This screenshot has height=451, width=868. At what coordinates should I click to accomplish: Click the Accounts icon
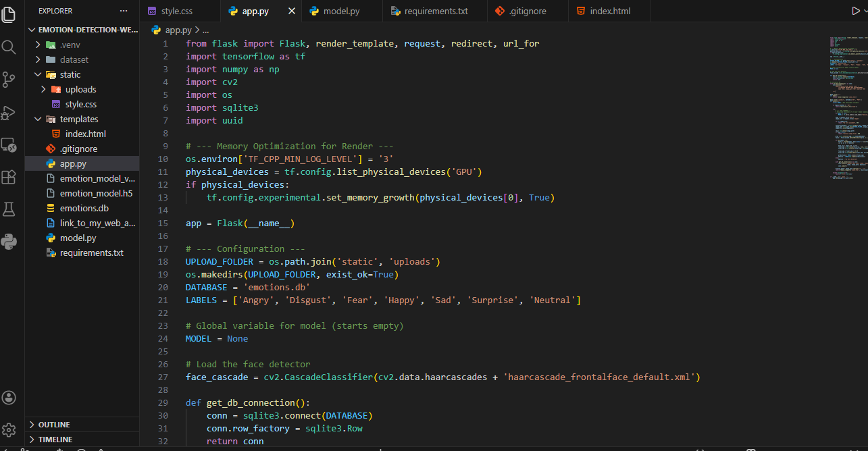coord(9,398)
